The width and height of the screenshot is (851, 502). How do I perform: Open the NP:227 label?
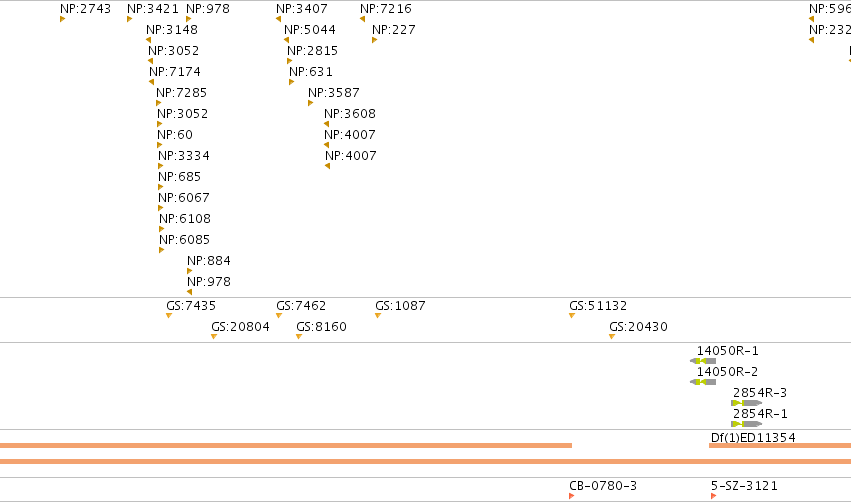394,30
